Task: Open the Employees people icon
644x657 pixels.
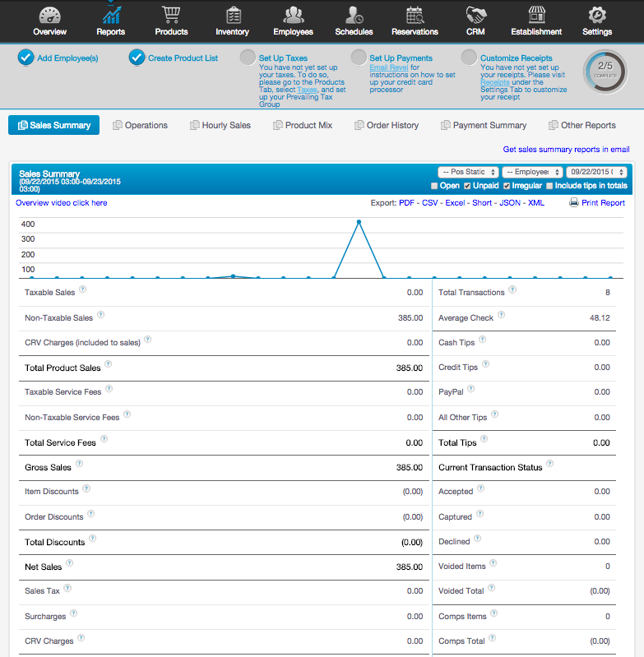Action: (294, 16)
